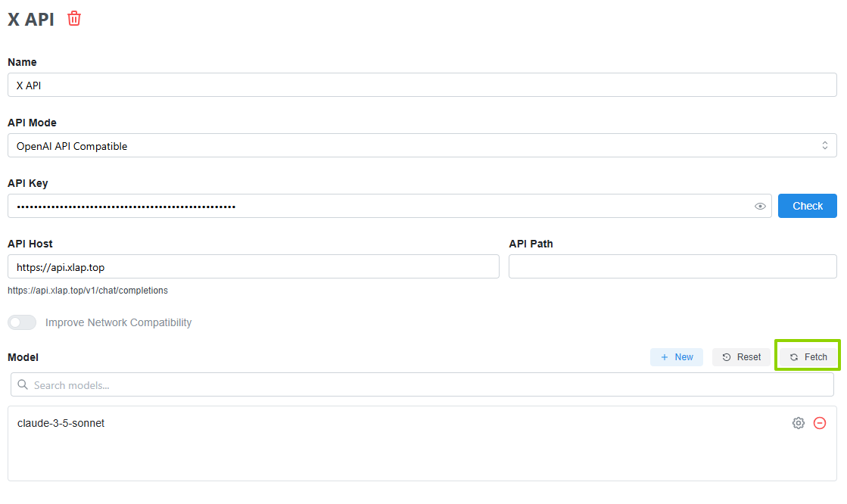Open the API Mode dropdown
The height and width of the screenshot is (504, 847).
[x=422, y=146]
